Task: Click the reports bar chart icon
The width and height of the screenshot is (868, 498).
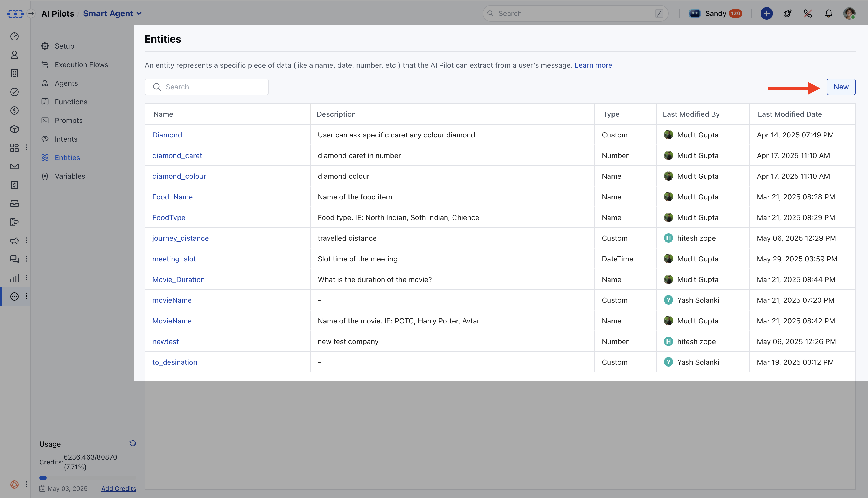Action: (14, 278)
